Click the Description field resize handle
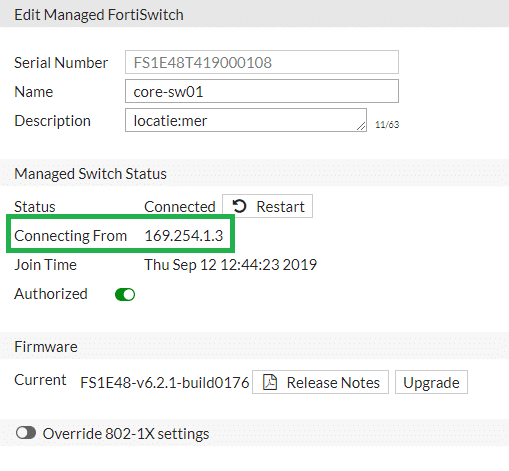Screen dimensions: 509x471 tap(361, 126)
